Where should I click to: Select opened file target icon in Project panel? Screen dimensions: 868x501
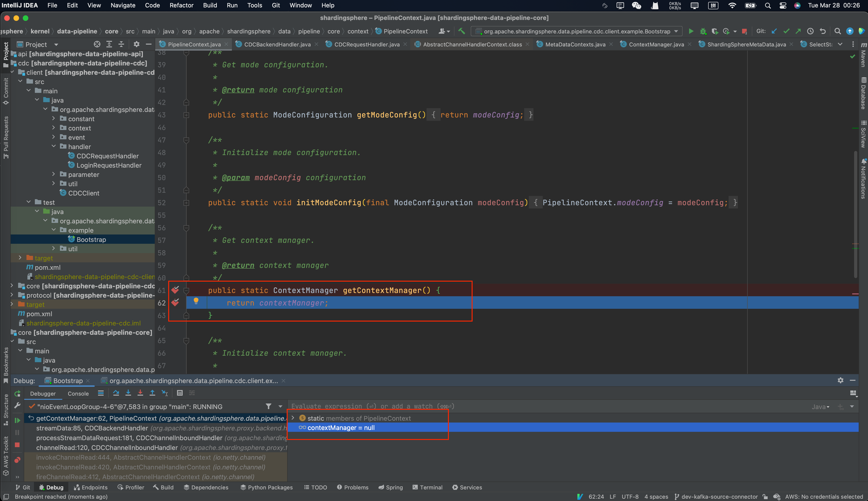pyautogui.click(x=97, y=44)
